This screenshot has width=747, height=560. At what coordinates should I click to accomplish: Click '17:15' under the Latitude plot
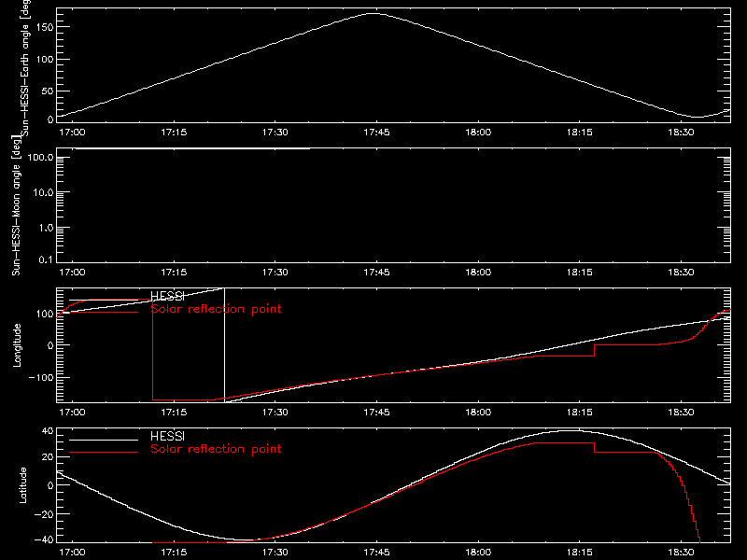[174, 553]
